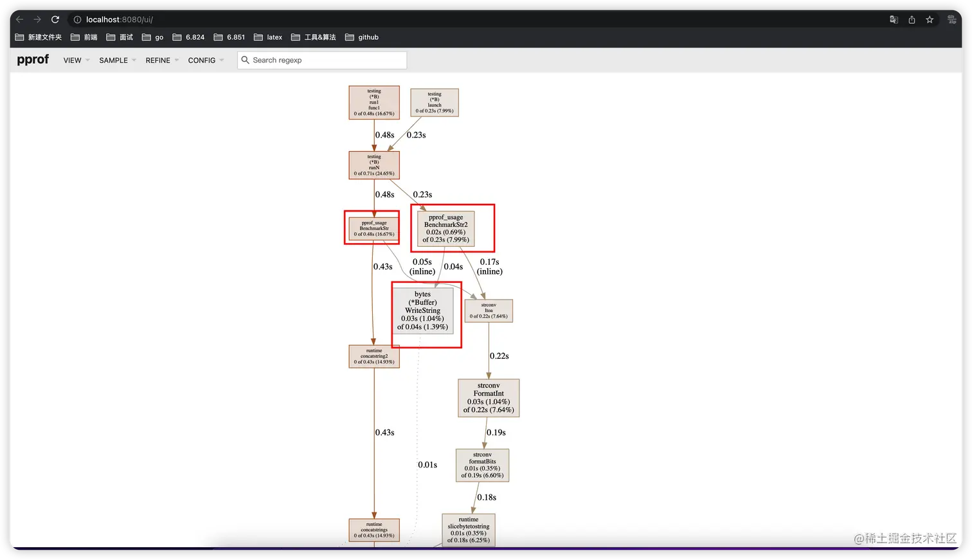Open the REFINE dropdown menu
The height and width of the screenshot is (560, 972).
point(162,60)
